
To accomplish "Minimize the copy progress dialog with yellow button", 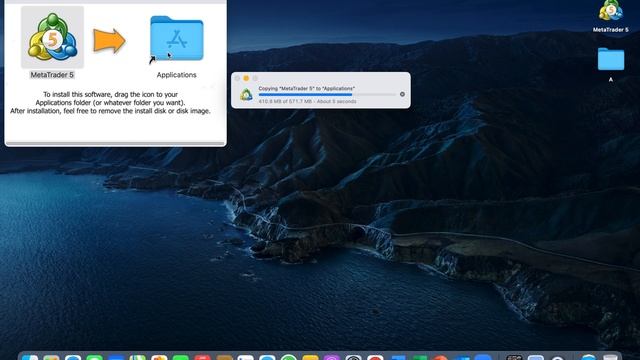I will [246, 78].
